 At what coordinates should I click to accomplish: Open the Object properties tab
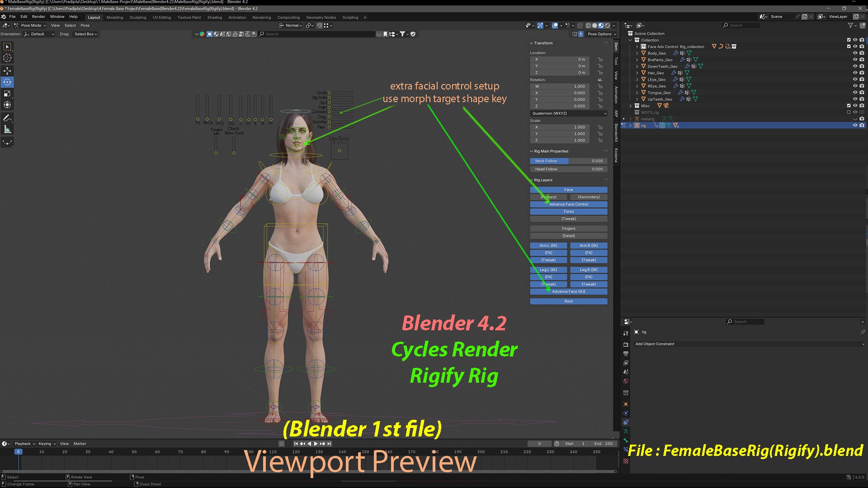pyautogui.click(x=626, y=404)
